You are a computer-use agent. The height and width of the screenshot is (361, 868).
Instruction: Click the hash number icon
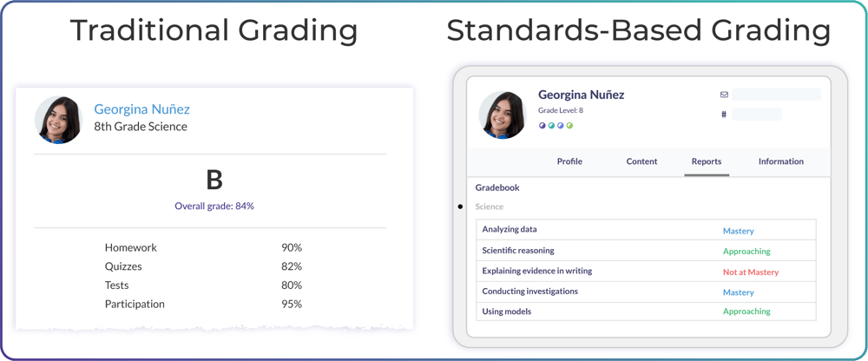724,114
